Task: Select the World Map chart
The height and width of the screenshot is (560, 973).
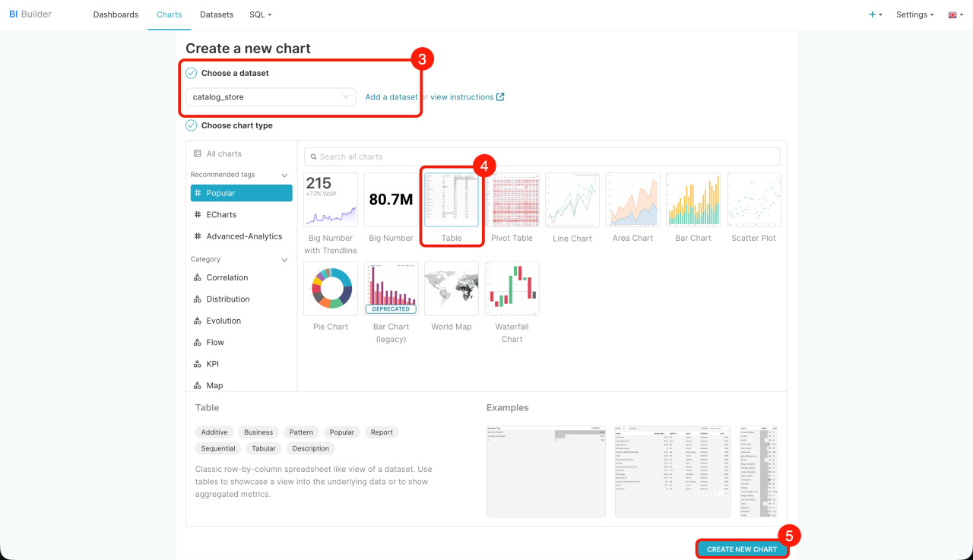Action: [452, 289]
